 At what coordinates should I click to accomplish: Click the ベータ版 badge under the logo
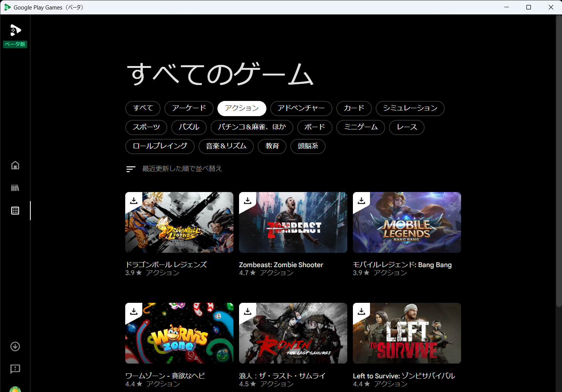click(15, 44)
